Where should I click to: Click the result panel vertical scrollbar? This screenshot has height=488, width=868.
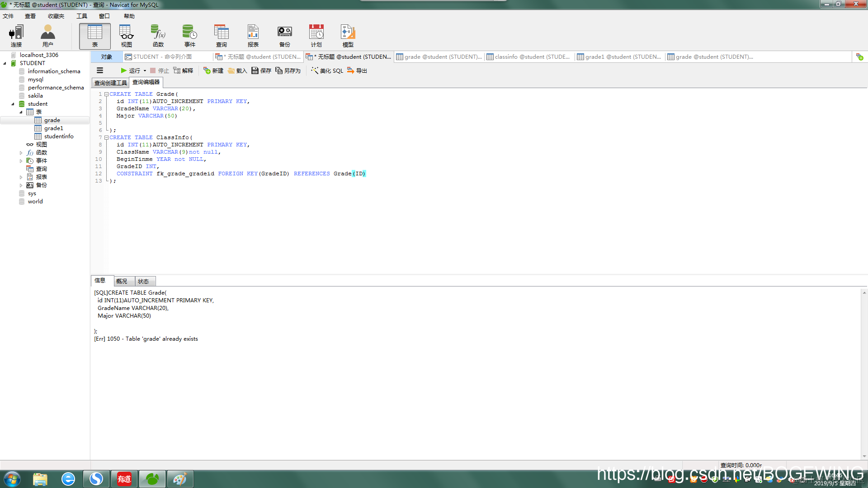pyautogui.click(x=864, y=374)
